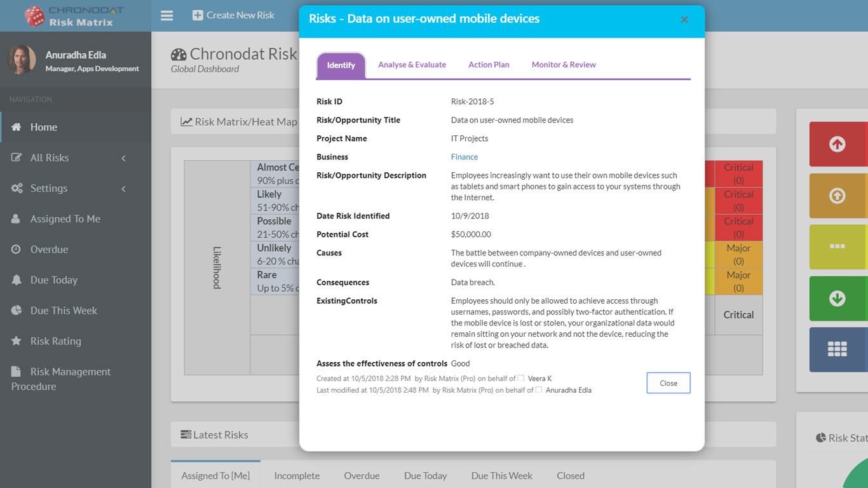Select the Identify tab
868x488 pixels.
point(341,65)
